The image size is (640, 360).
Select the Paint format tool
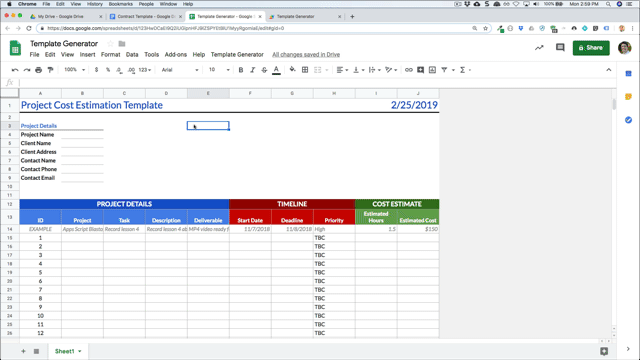50,70
